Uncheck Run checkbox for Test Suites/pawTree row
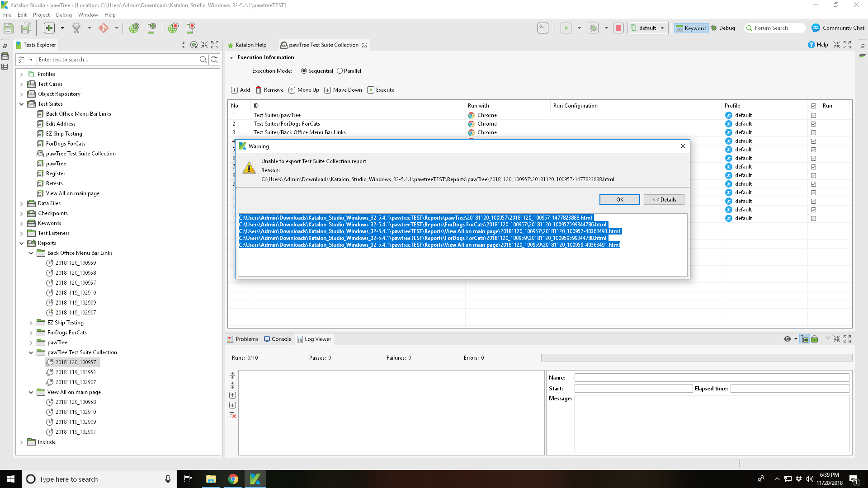Screen dimensions: 868x488 click(813, 115)
